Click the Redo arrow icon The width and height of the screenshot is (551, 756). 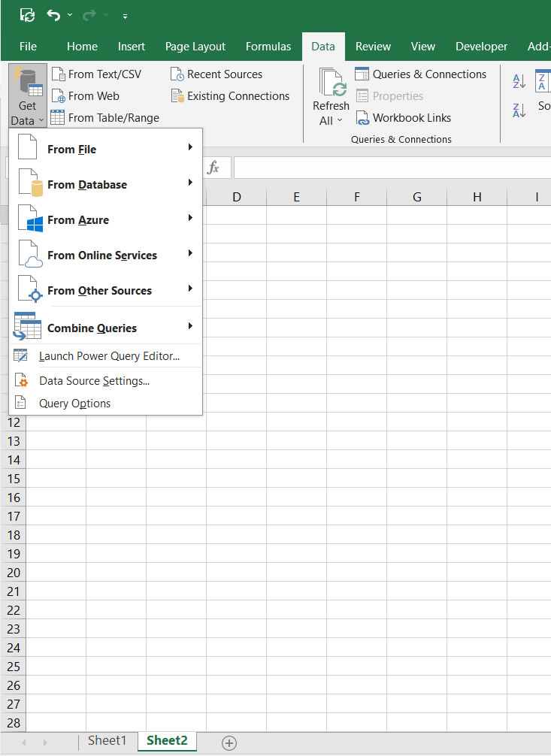[x=89, y=16]
